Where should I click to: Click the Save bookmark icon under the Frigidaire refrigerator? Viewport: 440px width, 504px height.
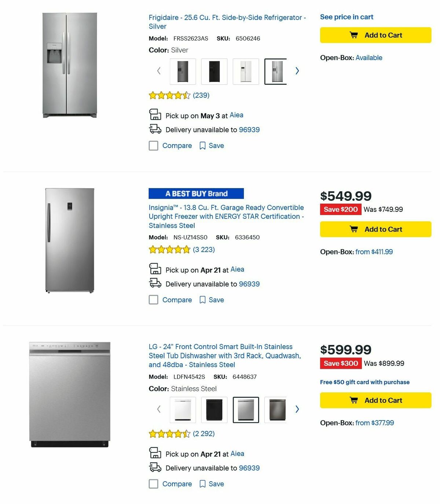203,146
